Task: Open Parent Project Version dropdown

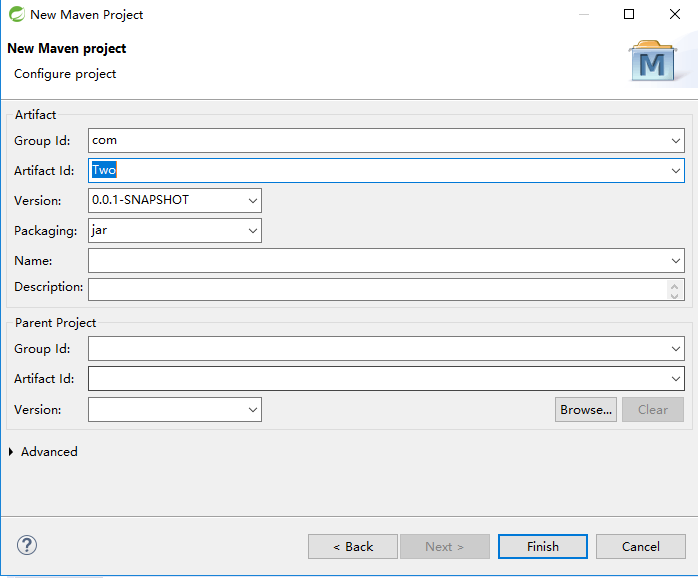Action: (x=252, y=410)
